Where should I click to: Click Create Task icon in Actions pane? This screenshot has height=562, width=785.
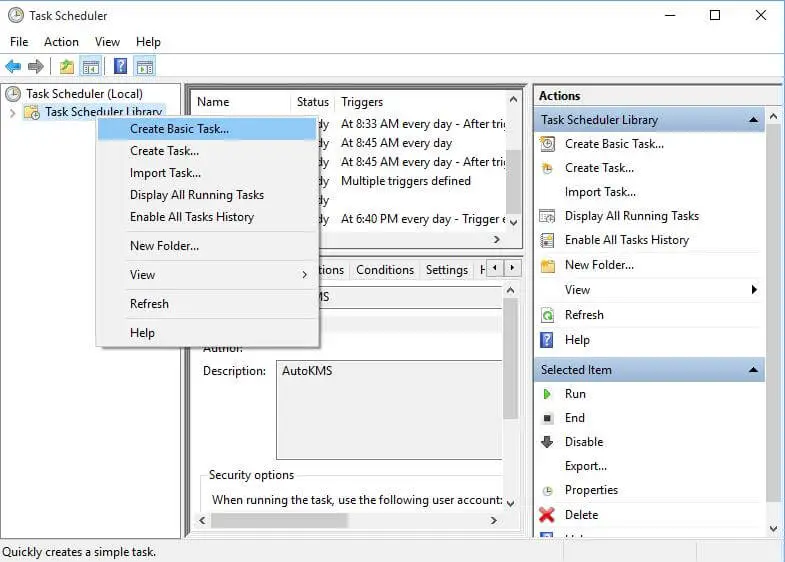pos(547,168)
